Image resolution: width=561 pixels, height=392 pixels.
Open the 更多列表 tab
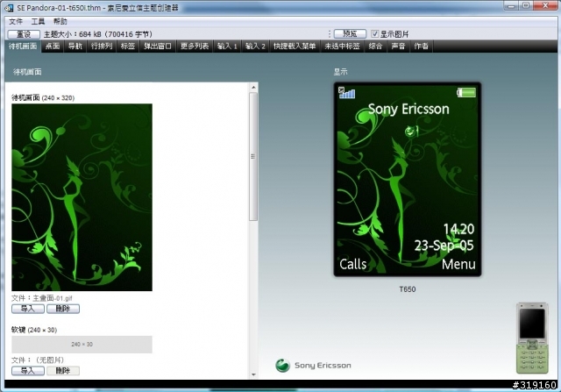pos(195,46)
